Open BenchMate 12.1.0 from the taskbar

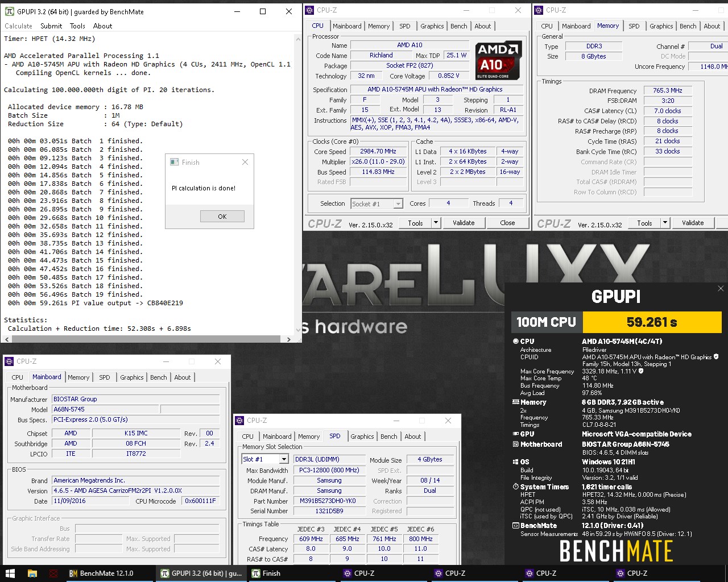(x=110, y=573)
